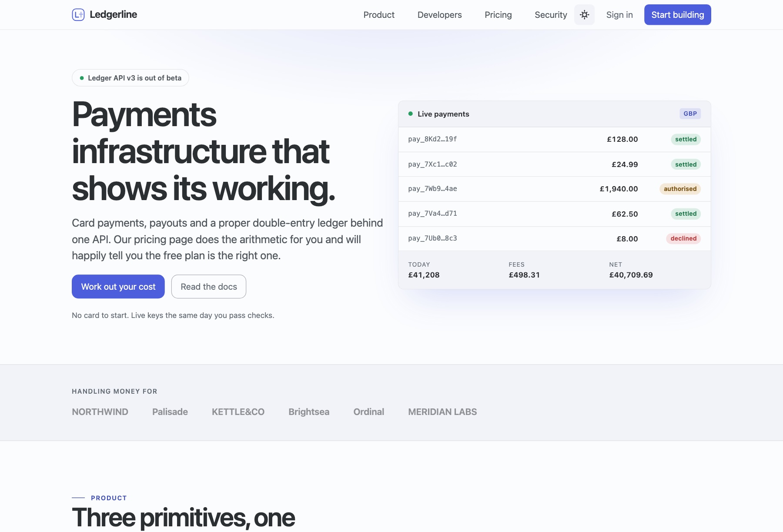Click the settled badge for pay_7Va4…d71
This screenshot has height=532, width=783.
coord(686,214)
